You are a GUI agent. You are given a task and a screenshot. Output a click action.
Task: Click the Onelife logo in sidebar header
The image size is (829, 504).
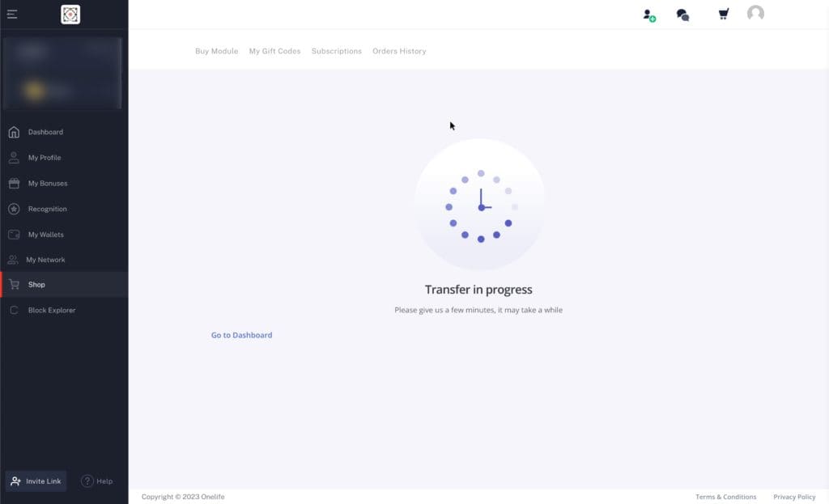(70, 14)
